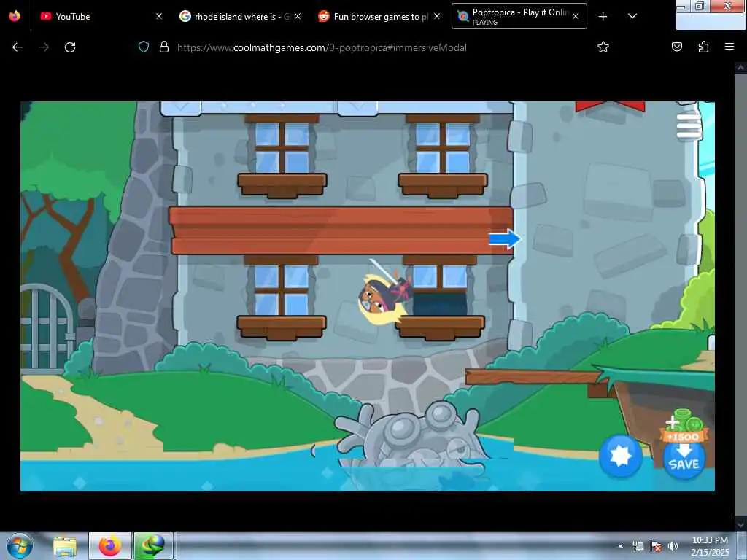The height and width of the screenshot is (560, 747).
Task: Close the Poptropica tab
Action: click(576, 16)
